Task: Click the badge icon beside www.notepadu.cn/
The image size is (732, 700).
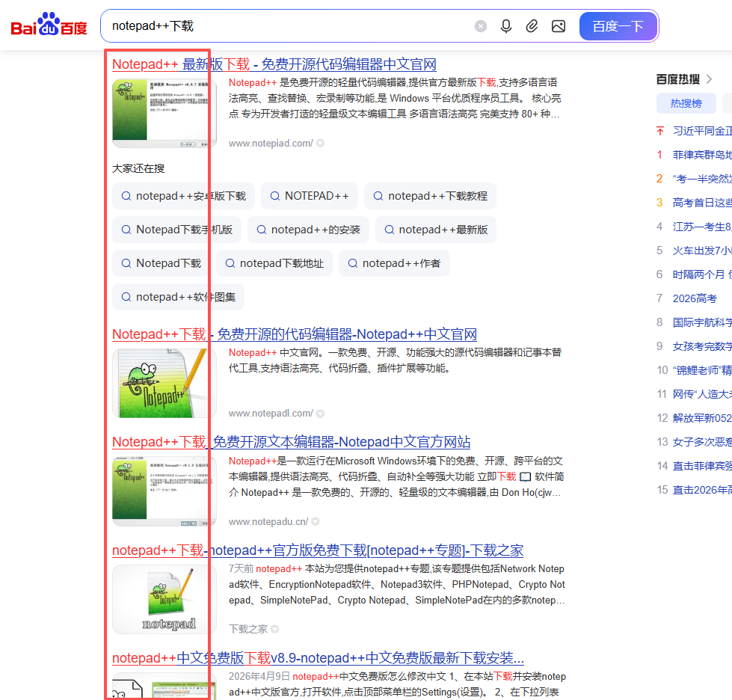Action: 316,521
